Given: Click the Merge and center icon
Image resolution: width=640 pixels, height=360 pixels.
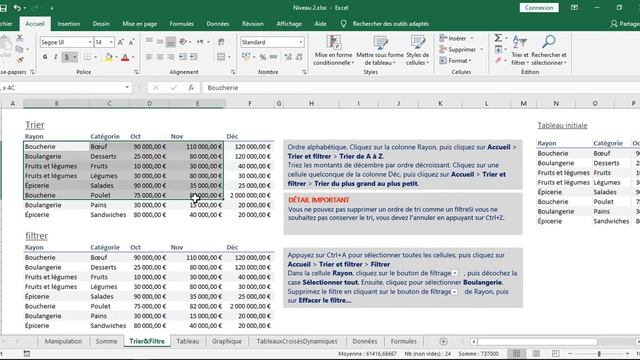Looking at the screenshot, I should (x=221, y=57).
